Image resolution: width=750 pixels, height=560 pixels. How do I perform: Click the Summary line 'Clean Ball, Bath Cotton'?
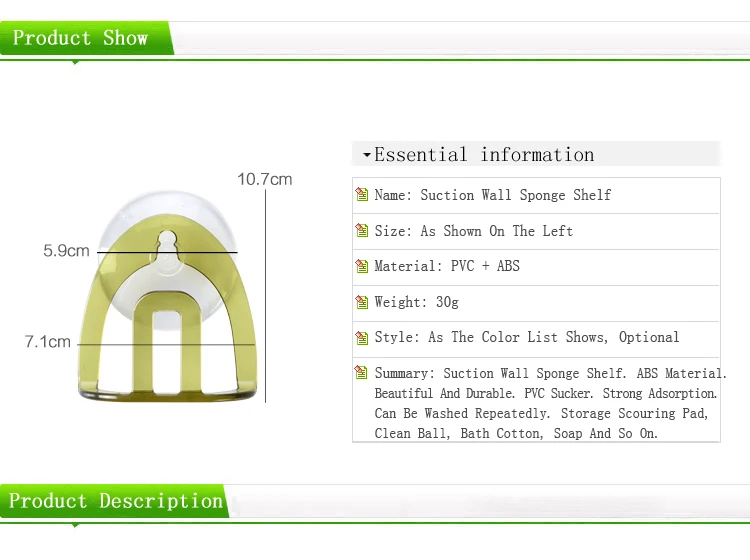[459, 433]
